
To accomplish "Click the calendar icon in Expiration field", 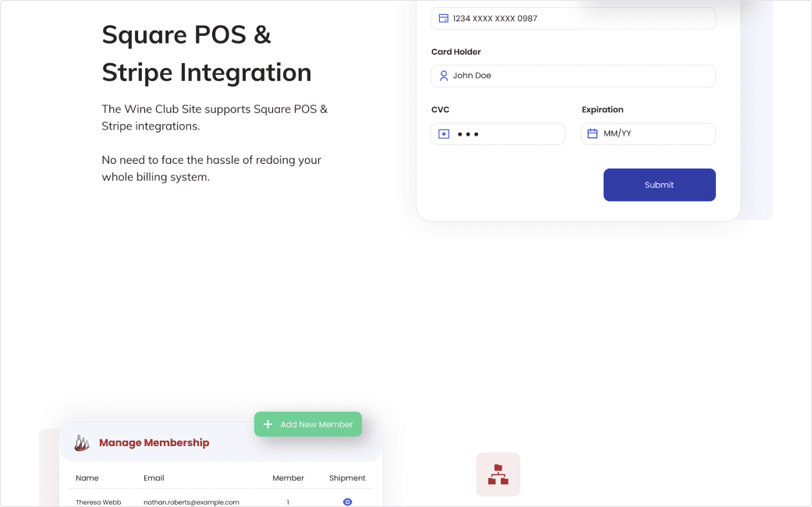I will (x=592, y=134).
